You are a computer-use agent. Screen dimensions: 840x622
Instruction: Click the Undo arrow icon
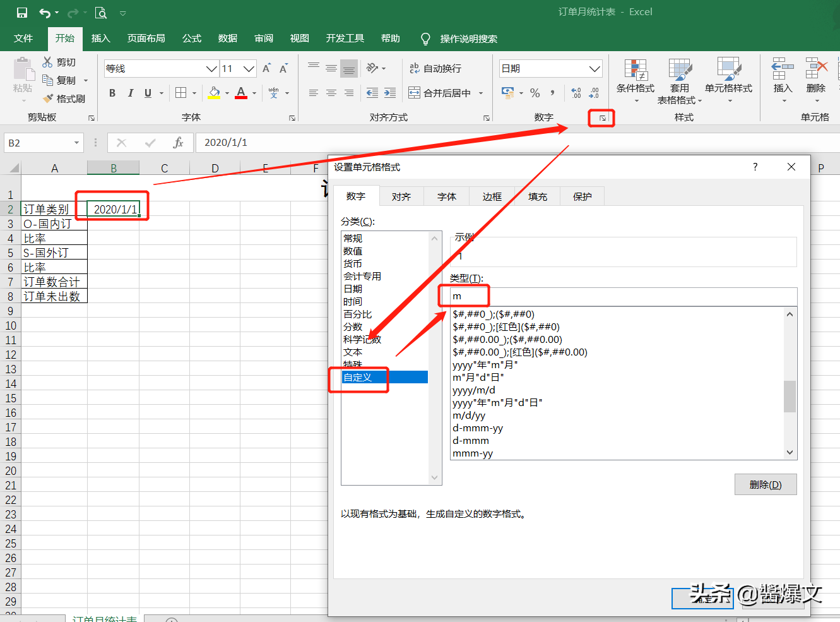pos(45,13)
